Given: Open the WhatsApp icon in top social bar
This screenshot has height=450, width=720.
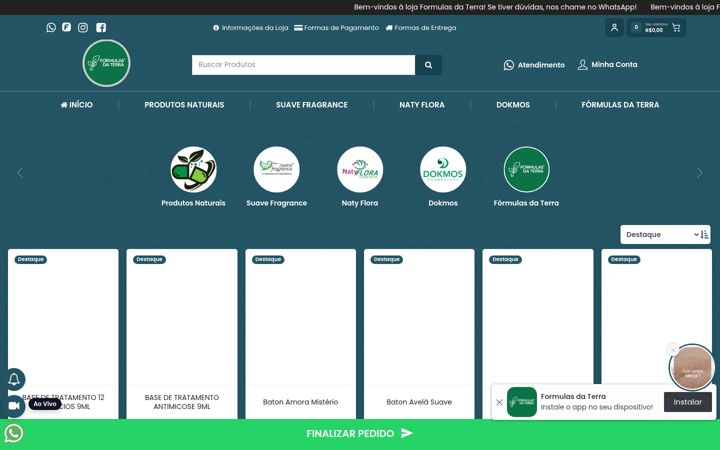Looking at the screenshot, I should 51,28.
